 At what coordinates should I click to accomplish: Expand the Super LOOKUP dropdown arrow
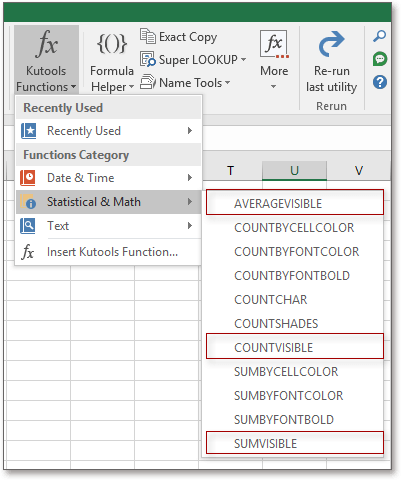pyautogui.click(x=243, y=60)
